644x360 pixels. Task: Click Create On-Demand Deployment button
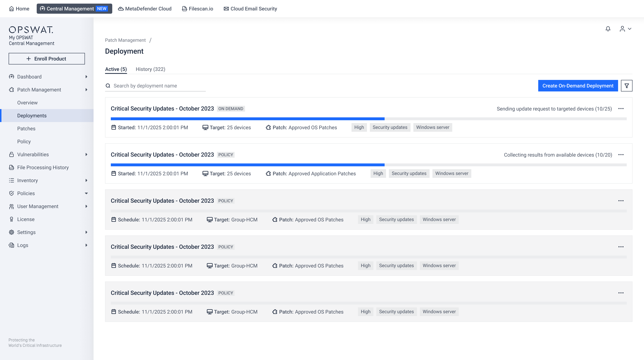(x=577, y=86)
